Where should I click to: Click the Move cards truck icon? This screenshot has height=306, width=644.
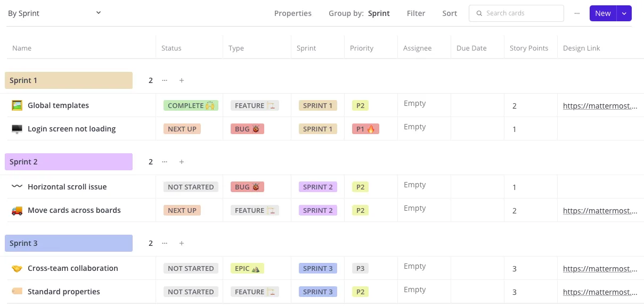point(17,210)
